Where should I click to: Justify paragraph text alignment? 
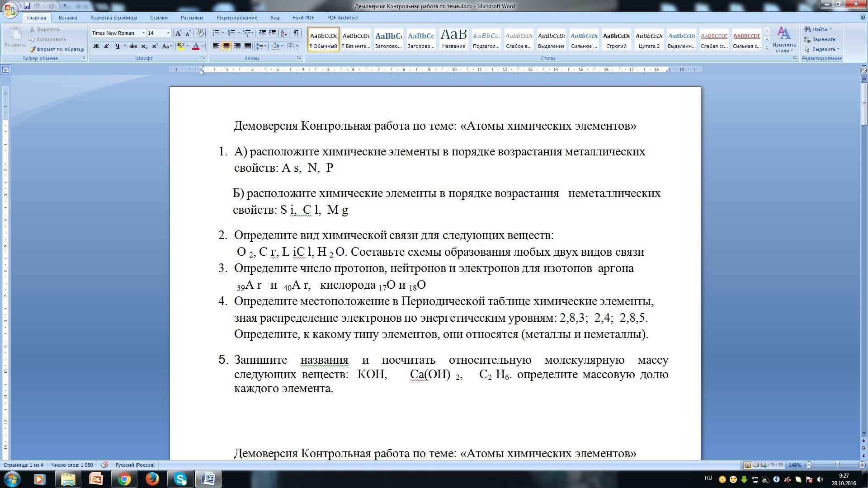247,46
